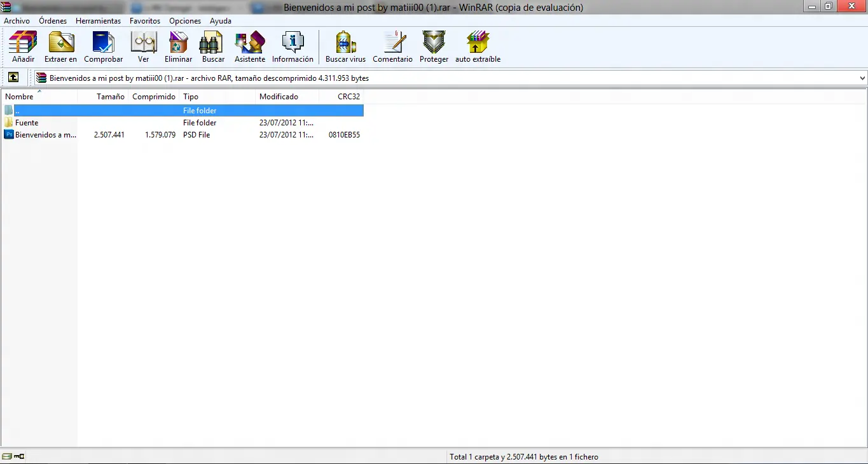
Task: Minimize the WinRAR window
Action: [812, 6]
